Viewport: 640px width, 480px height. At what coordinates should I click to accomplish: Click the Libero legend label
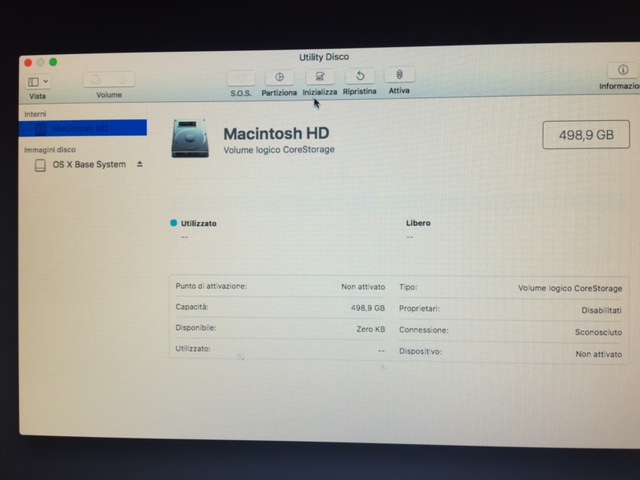[418, 223]
